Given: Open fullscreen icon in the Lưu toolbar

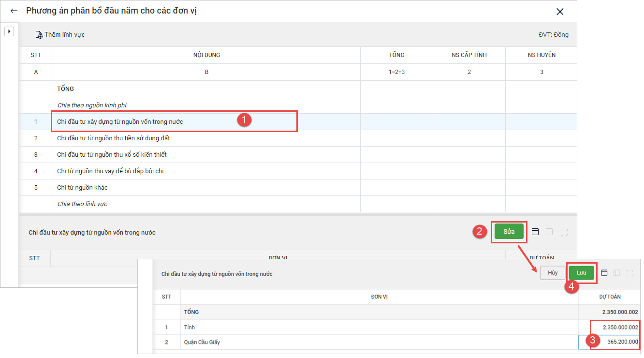Looking at the screenshot, I should click(x=629, y=273).
